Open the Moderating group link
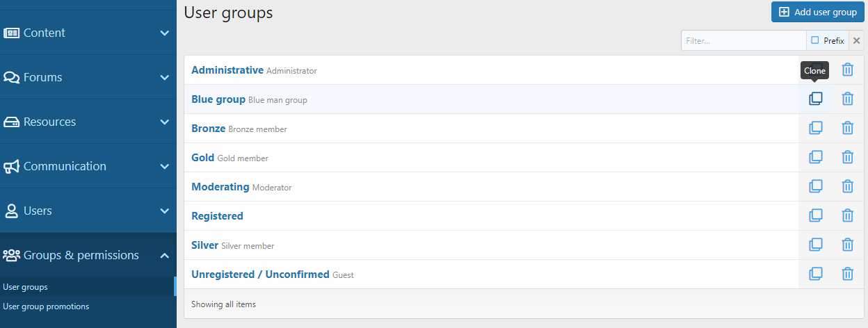868x328 pixels. click(220, 187)
